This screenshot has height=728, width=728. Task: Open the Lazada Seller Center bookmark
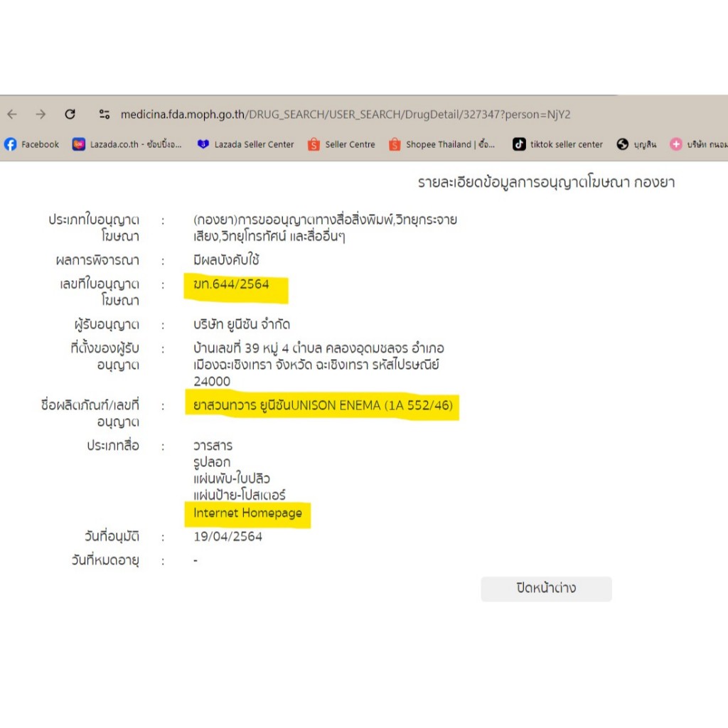(246, 144)
